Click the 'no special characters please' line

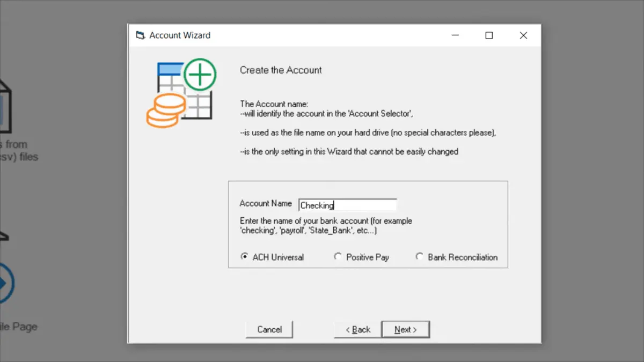368,133
